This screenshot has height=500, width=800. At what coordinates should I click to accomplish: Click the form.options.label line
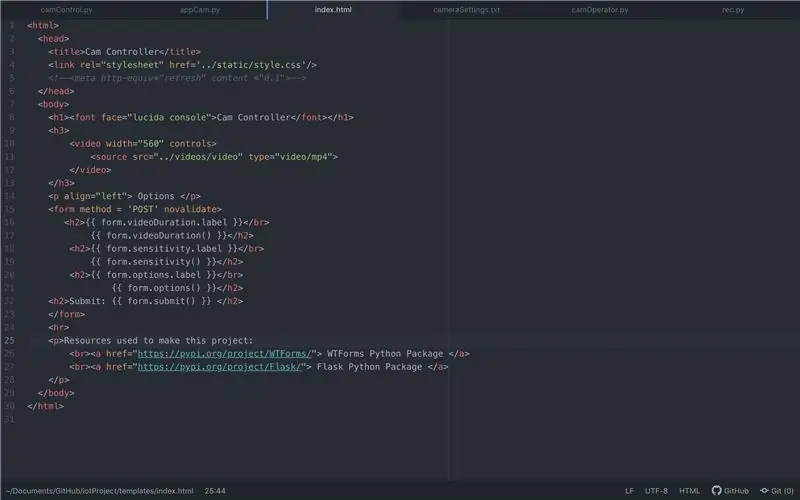point(156,275)
